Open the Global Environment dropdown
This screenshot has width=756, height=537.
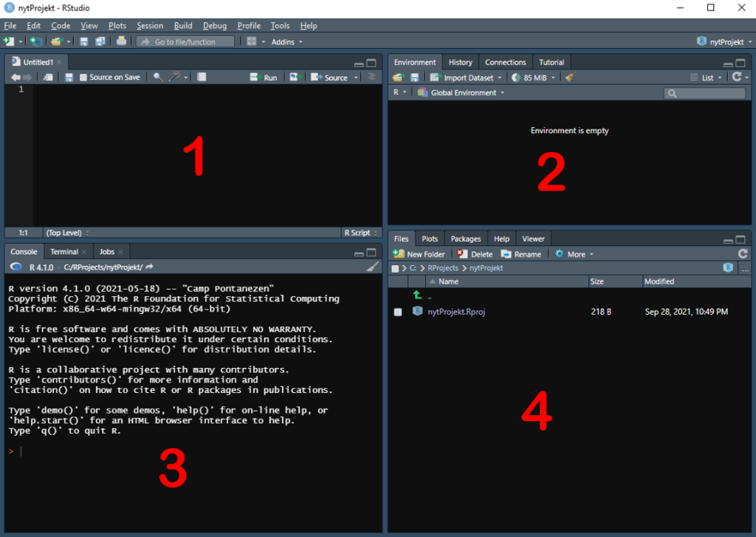(461, 92)
